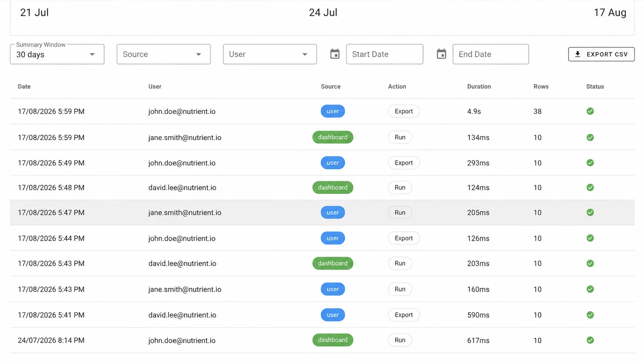Click the Start Date calendar icon
This screenshot has height=362, width=644.
point(335,54)
